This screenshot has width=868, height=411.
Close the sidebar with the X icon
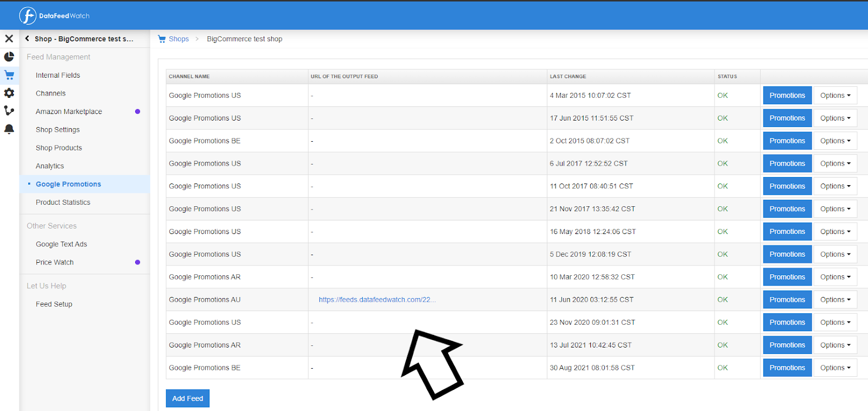[x=9, y=39]
